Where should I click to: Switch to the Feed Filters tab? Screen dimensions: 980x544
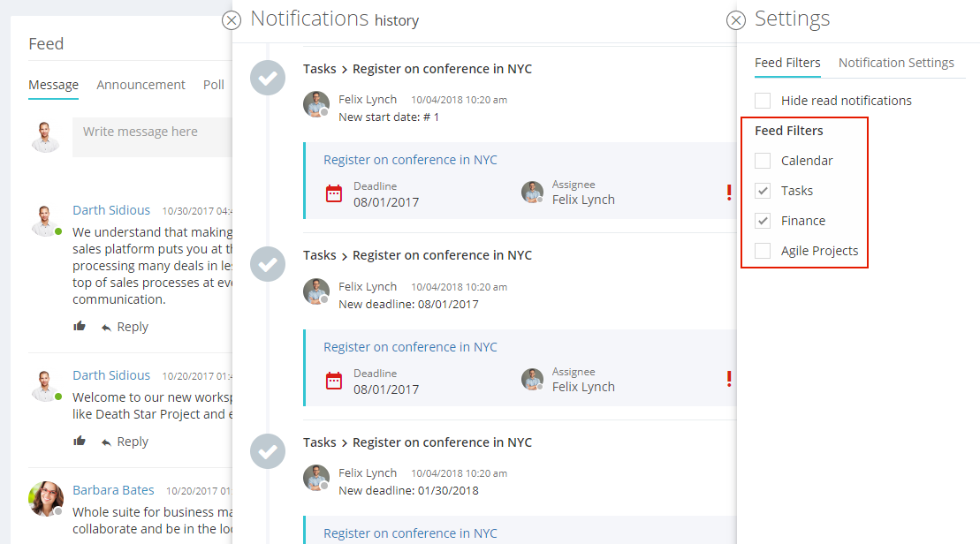(787, 63)
